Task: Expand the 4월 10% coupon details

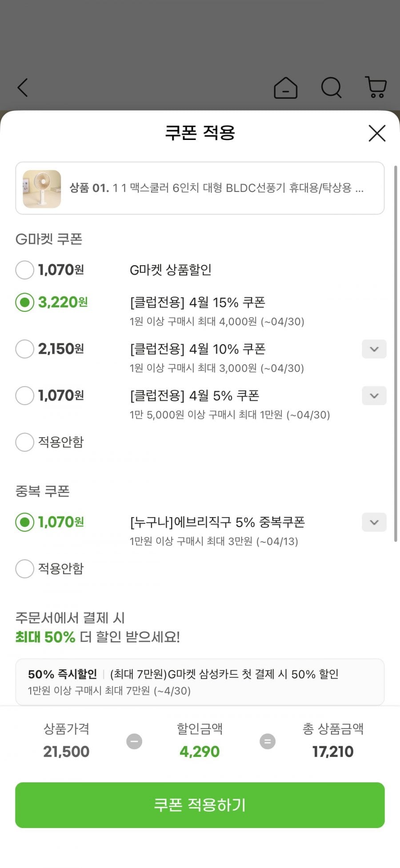Action: point(374,349)
